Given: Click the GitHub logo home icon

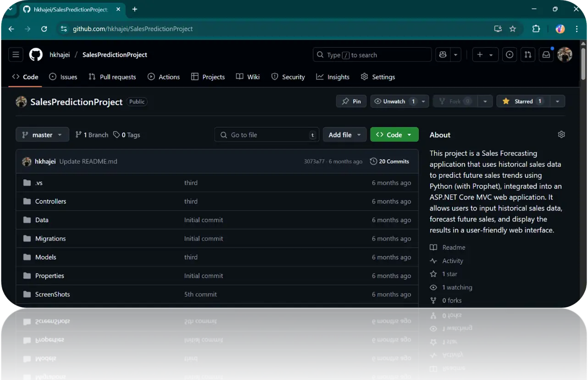Looking at the screenshot, I should click(36, 55).
